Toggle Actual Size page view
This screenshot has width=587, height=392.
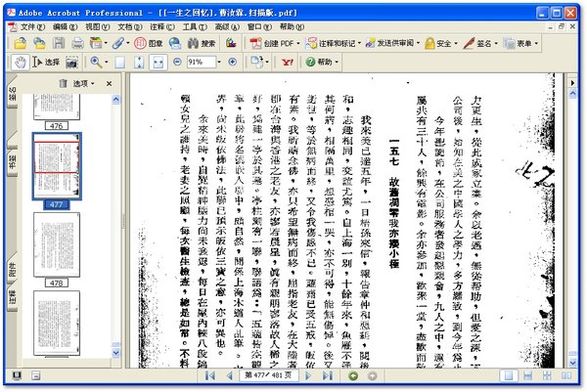coord(119,63)
